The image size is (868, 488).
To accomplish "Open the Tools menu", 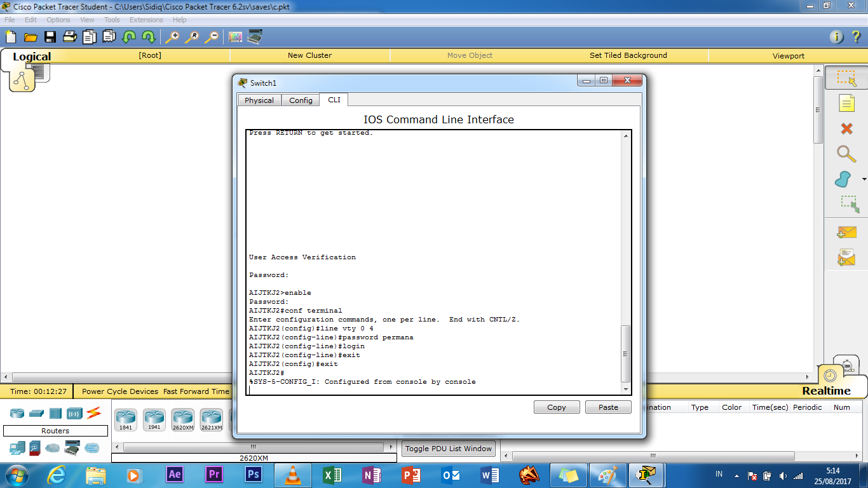I will [112, 20].
